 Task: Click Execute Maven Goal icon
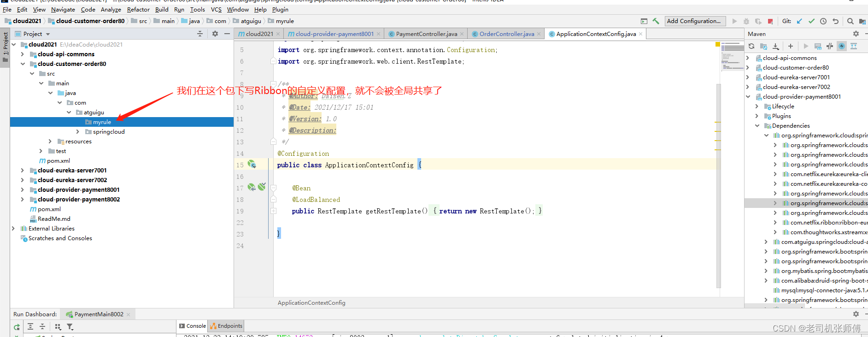(x=818, y=46)
